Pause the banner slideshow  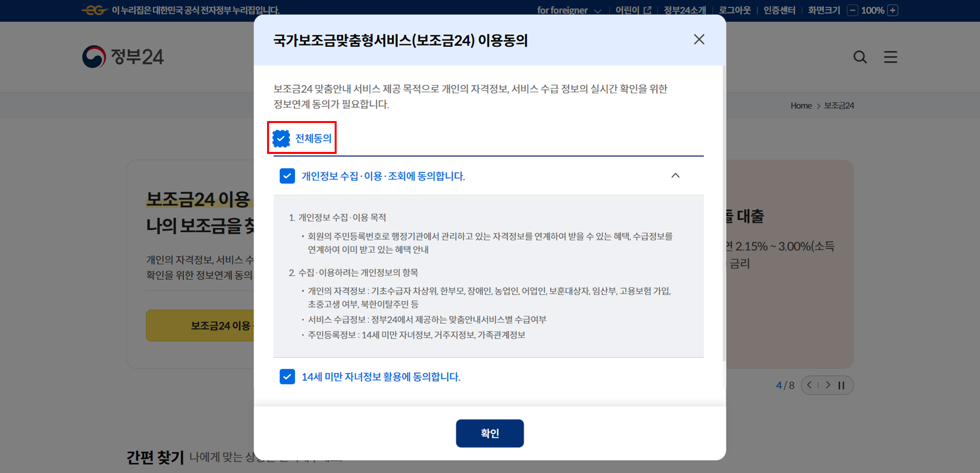841,385
